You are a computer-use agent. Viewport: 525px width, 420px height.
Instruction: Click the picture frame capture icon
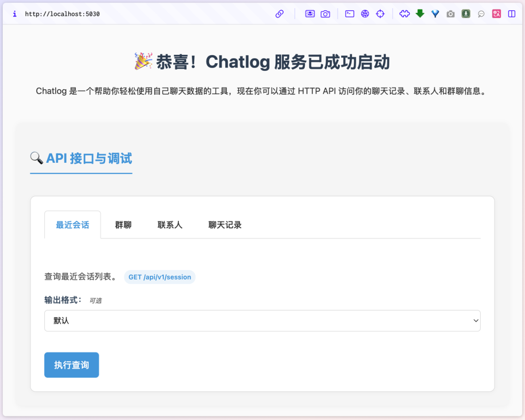tap(310, 14)
